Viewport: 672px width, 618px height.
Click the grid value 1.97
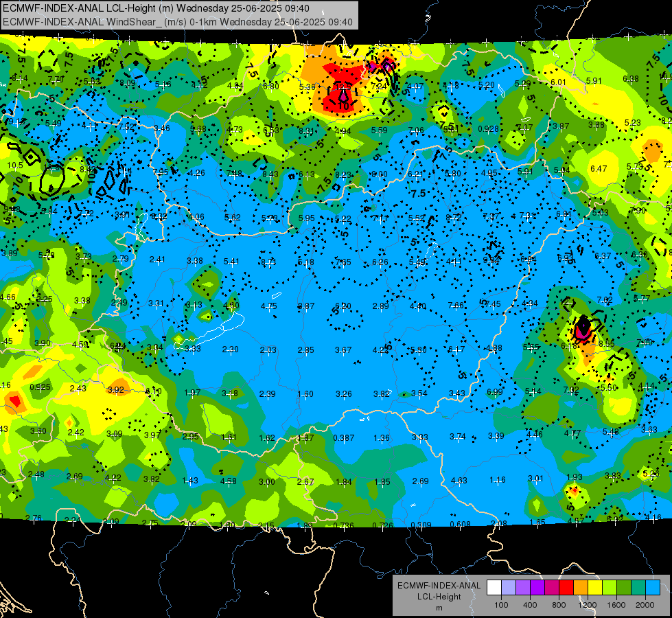pyautogui.click(x=192, y=393)
